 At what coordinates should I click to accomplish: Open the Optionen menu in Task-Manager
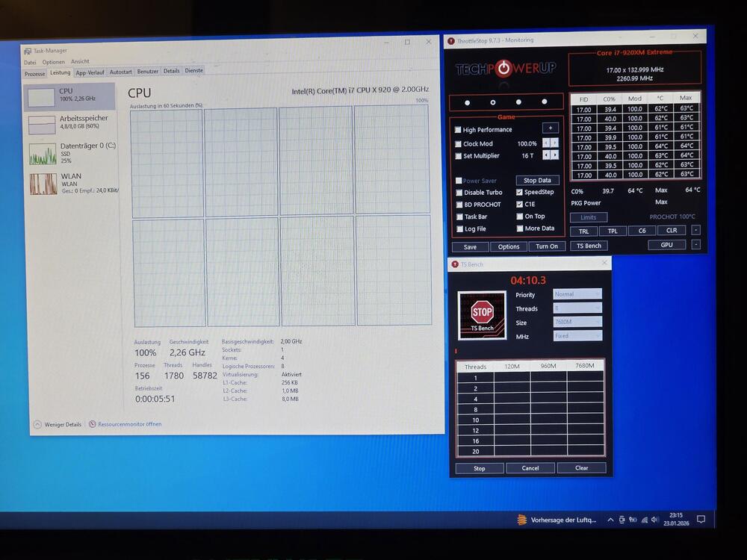tap(53, 62)
